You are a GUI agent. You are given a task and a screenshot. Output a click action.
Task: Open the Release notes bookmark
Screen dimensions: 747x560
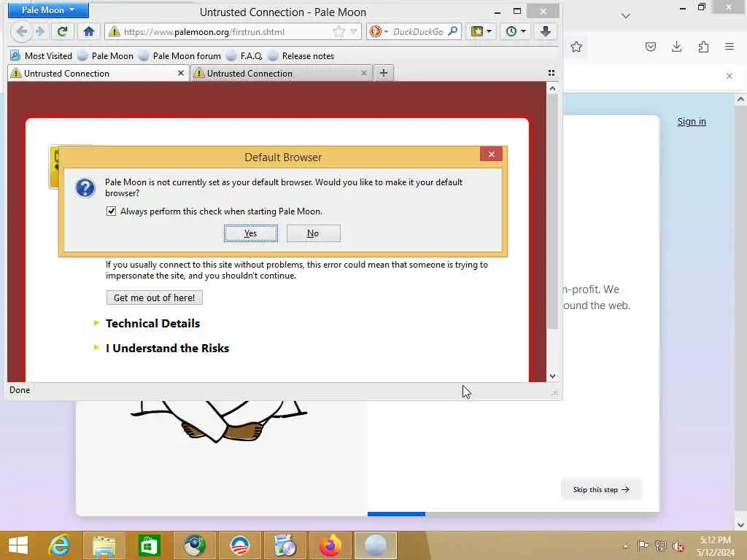click(301, 55)
